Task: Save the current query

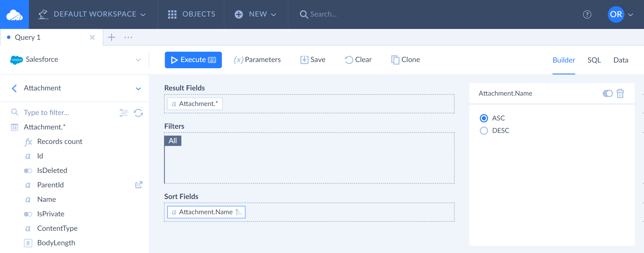Action: pos(313,60)
